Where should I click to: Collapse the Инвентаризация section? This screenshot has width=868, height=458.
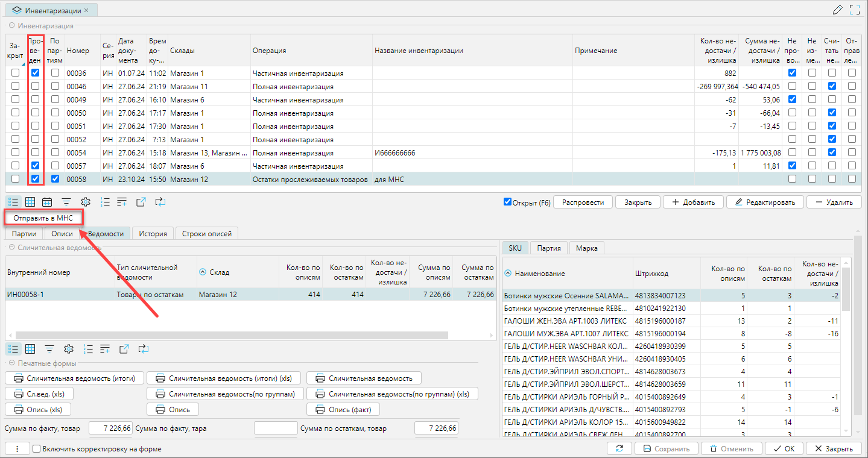click(x=11, y=26)
